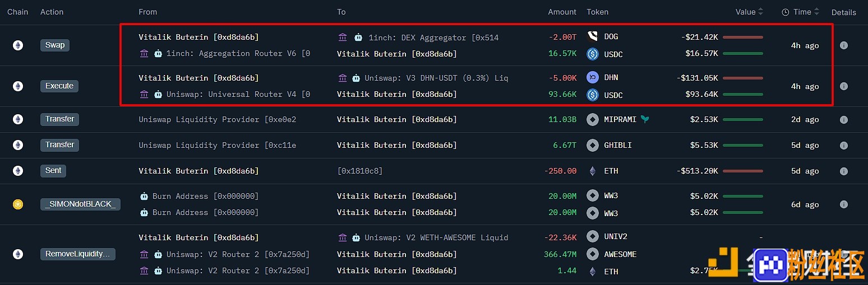Sort by the Value column arrows
Image resolution: width=868 pixels, height=285 pixels.
760,12
